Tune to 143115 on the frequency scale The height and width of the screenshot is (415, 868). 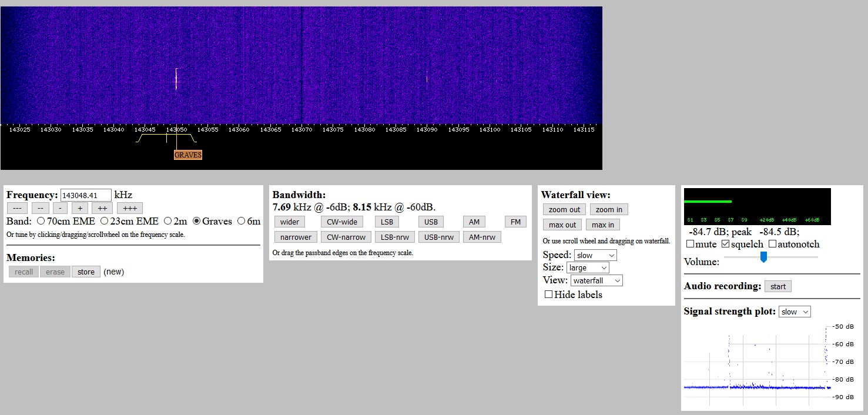coord(584,129)
